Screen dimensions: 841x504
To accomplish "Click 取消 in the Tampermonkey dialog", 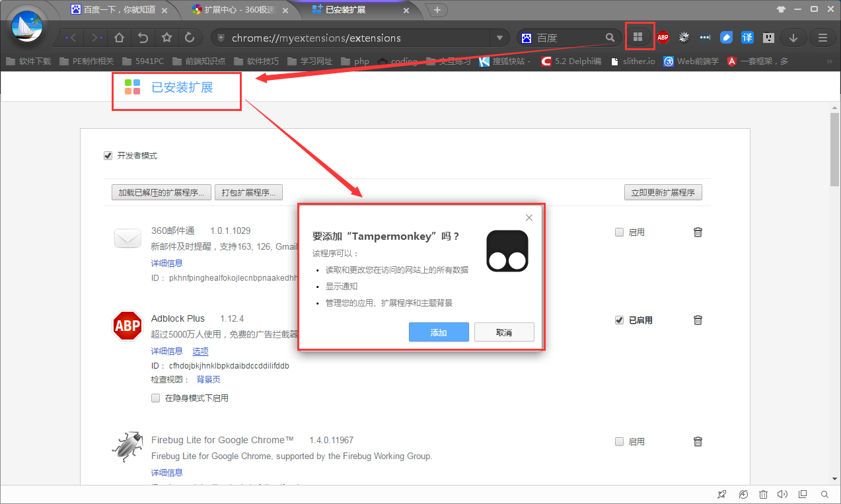I will [504, 332].
